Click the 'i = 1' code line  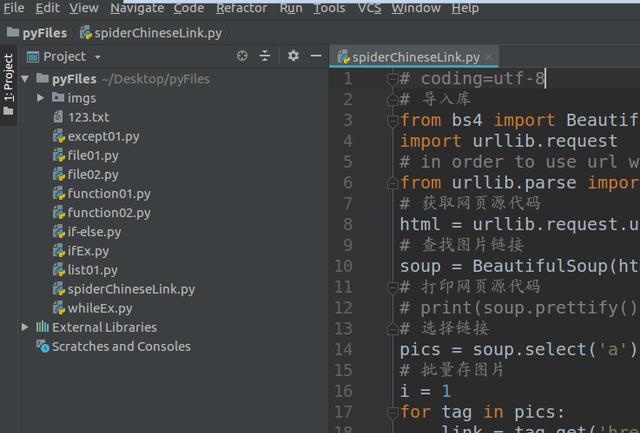click(x=425, y=391)
